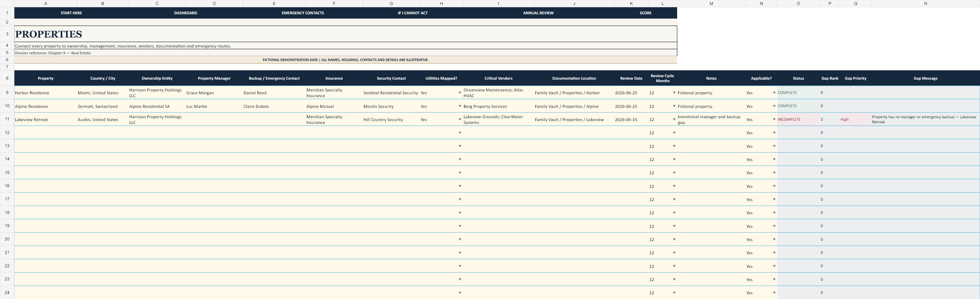
Task: Go to the DASHBOARD sheet link
Action: 186,13
